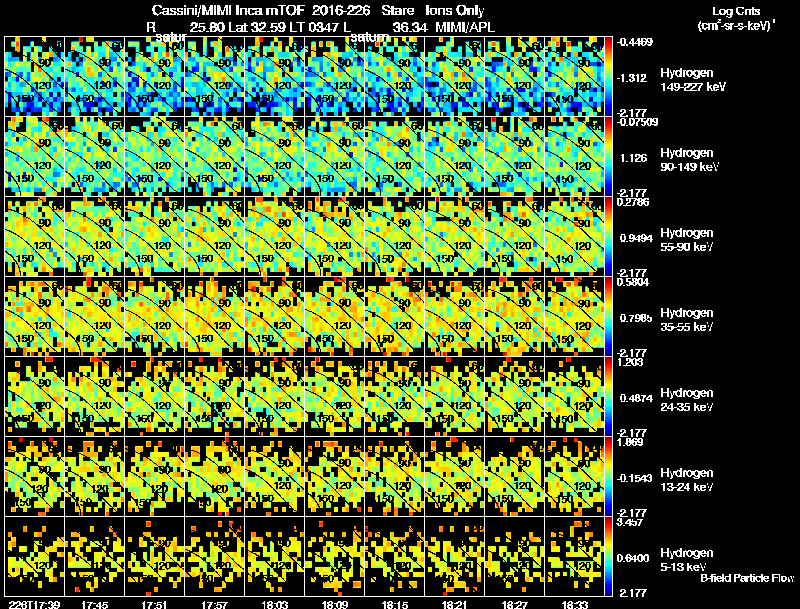Click the Hydrogen 90-149 keV row label
This screenshot has width=800, height=609.
pos(689,160)
